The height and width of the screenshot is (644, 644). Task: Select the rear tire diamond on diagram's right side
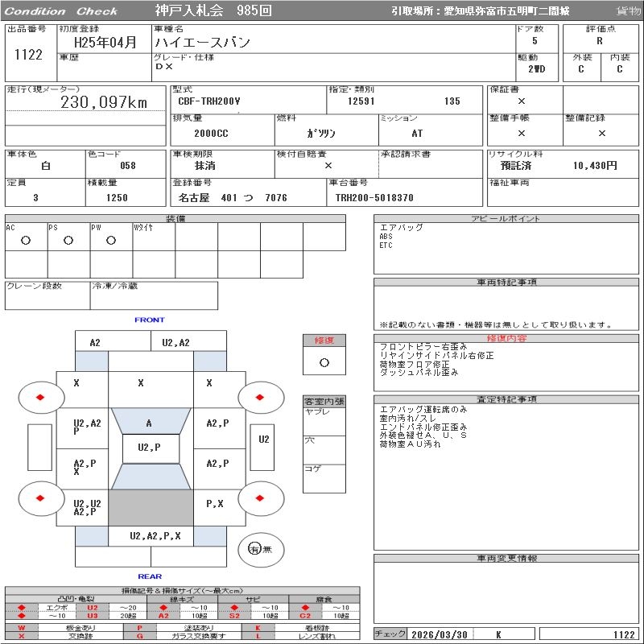(x=259, y=498)
